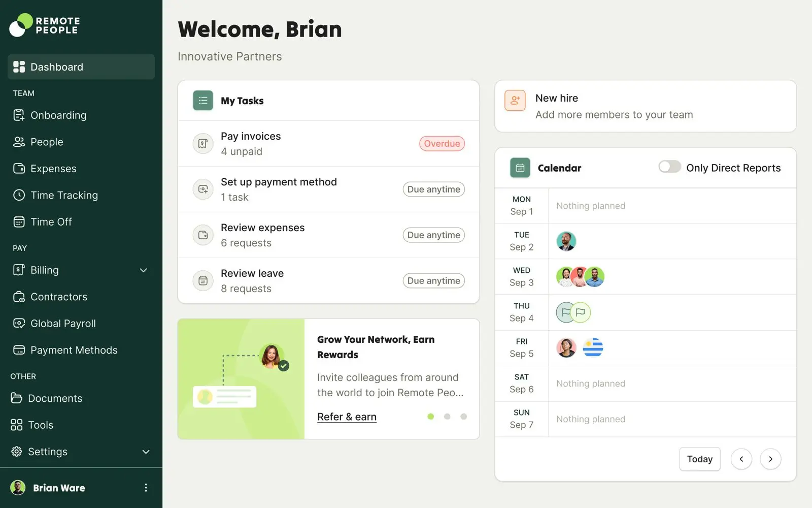Follow the Refer & earn link
The height and width of the screenshot is (508, 812).
(347, 417)
